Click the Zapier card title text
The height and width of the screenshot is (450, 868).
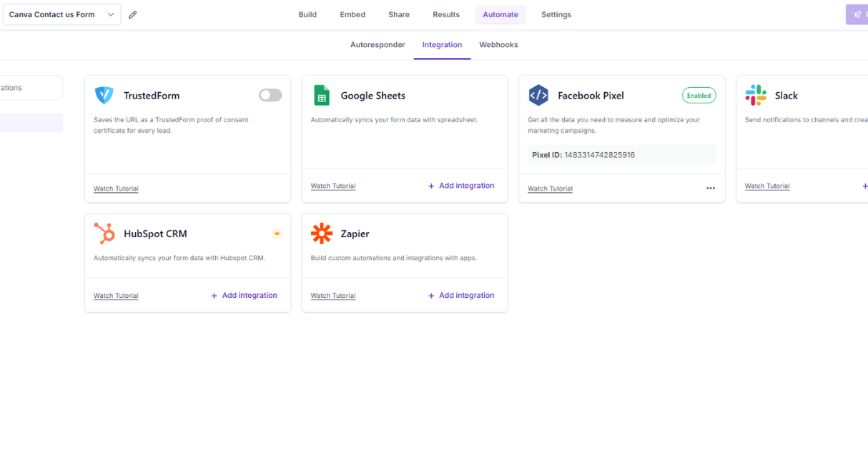click(x=355, y=234)
